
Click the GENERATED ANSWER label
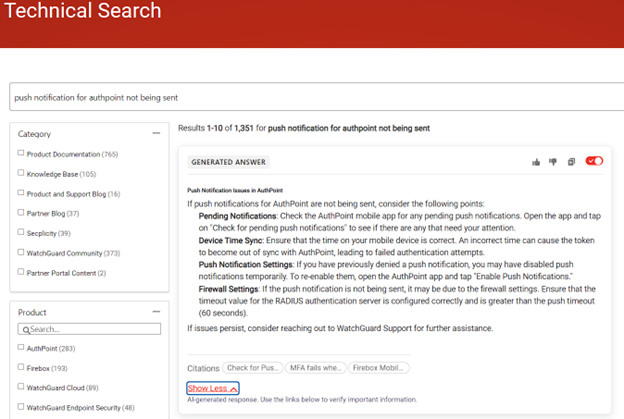pyautogui.click(x=228, y=162)
